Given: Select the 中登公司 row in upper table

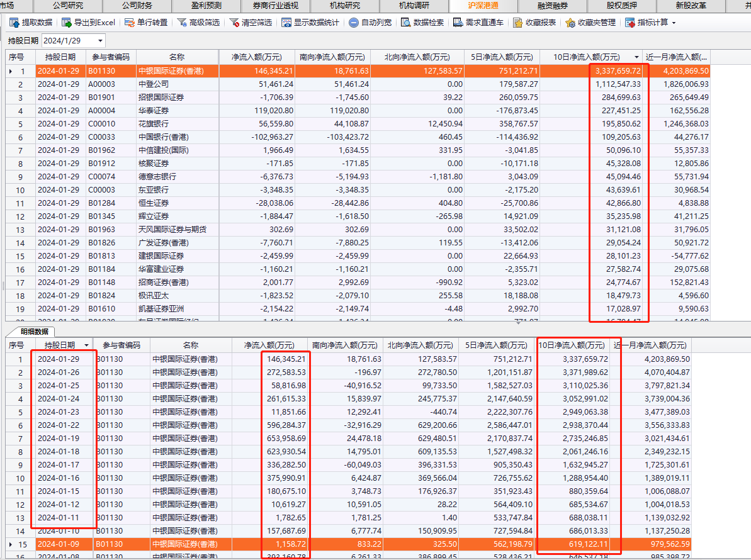Looking at the screenshot, I should 154,84.
